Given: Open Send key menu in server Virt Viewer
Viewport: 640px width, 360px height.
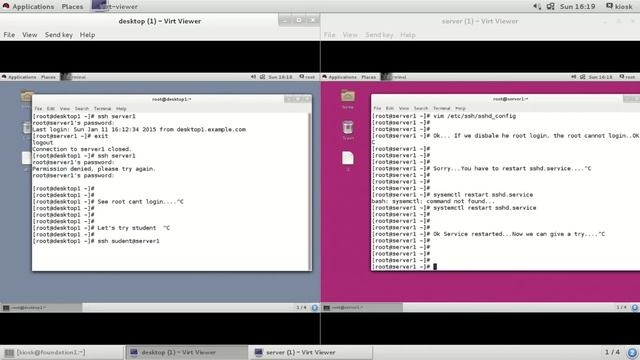Looking at the screenshot, I should pyautogui.click(x=379, y=35).
